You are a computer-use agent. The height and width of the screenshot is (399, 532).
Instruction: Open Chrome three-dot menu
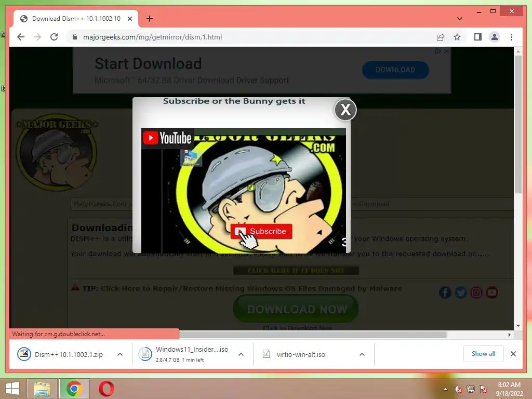click(512, 37)
